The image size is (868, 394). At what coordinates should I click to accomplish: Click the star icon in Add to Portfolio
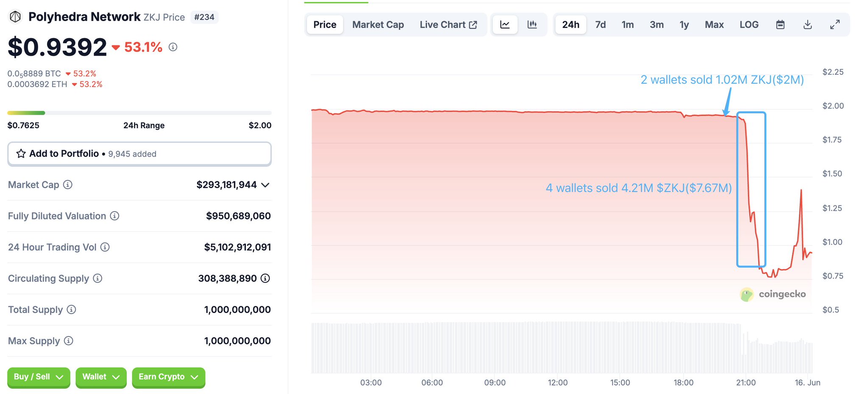(21, 154)
